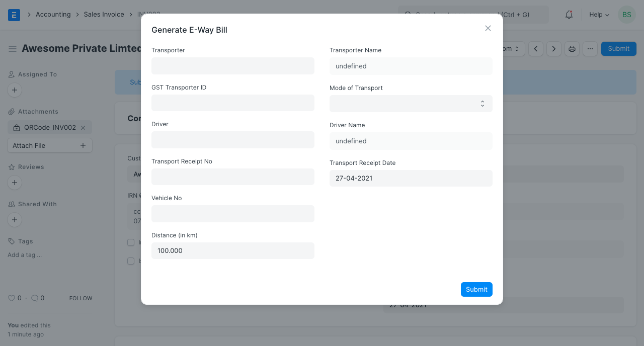The image size is (644, 346).
Task: Open the BS user avatar menu
Action: pos(626,15)
